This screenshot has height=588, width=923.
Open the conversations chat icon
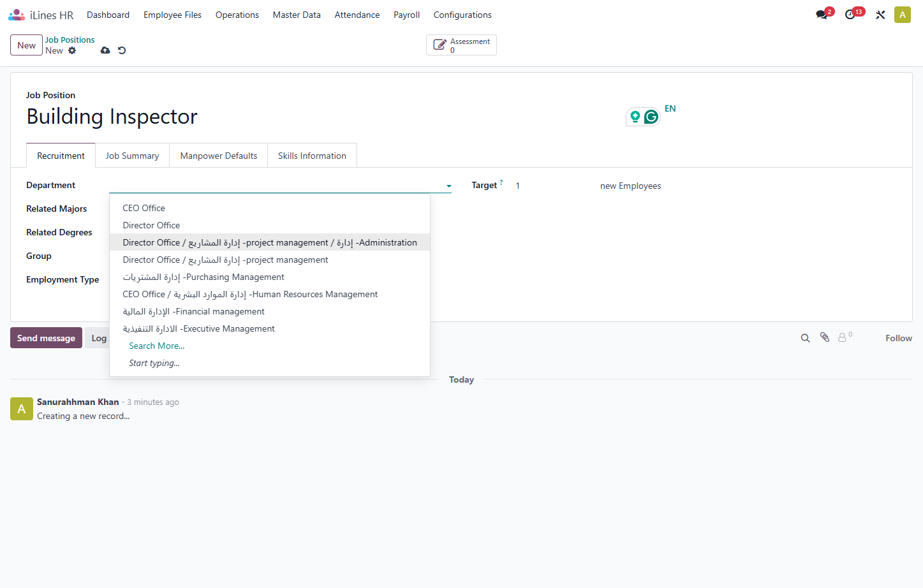tap(822, 15)
